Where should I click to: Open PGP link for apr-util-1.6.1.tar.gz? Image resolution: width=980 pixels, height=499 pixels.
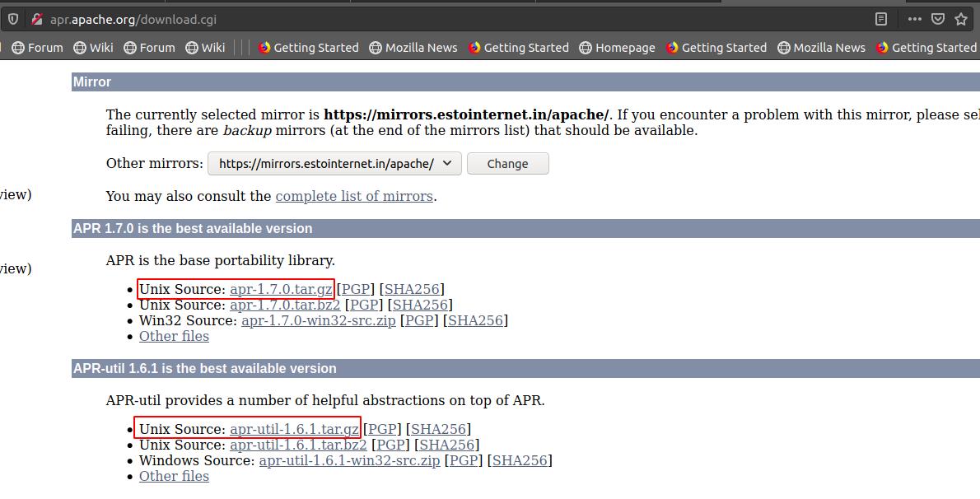pyautogui.click(x=382, y=430)
